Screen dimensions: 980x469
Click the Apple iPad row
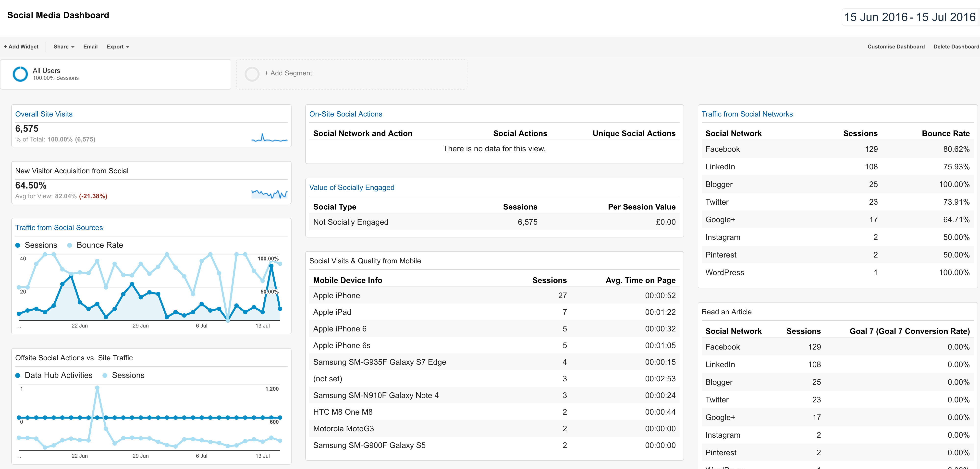tap(495, 312)
